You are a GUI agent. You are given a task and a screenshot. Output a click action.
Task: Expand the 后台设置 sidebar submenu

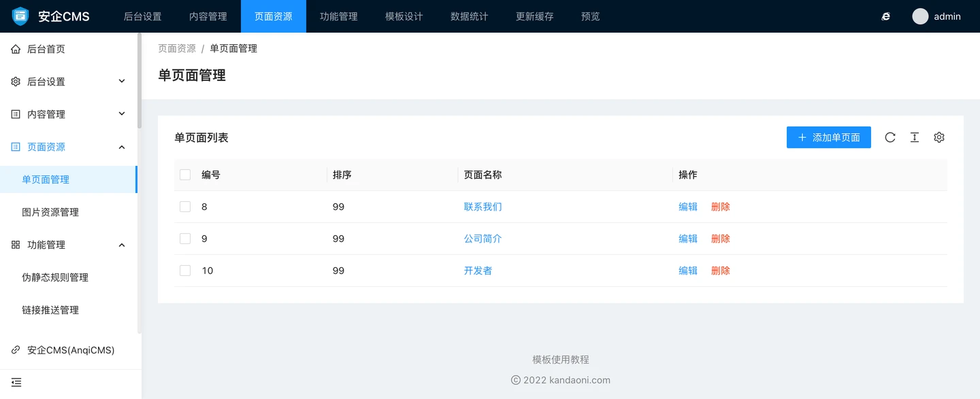[x=122, y=82]
